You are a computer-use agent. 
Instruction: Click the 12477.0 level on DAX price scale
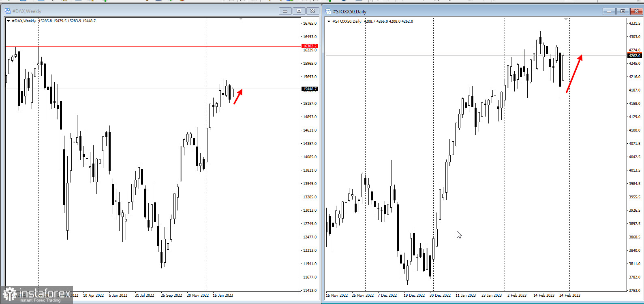coord(310,237)
